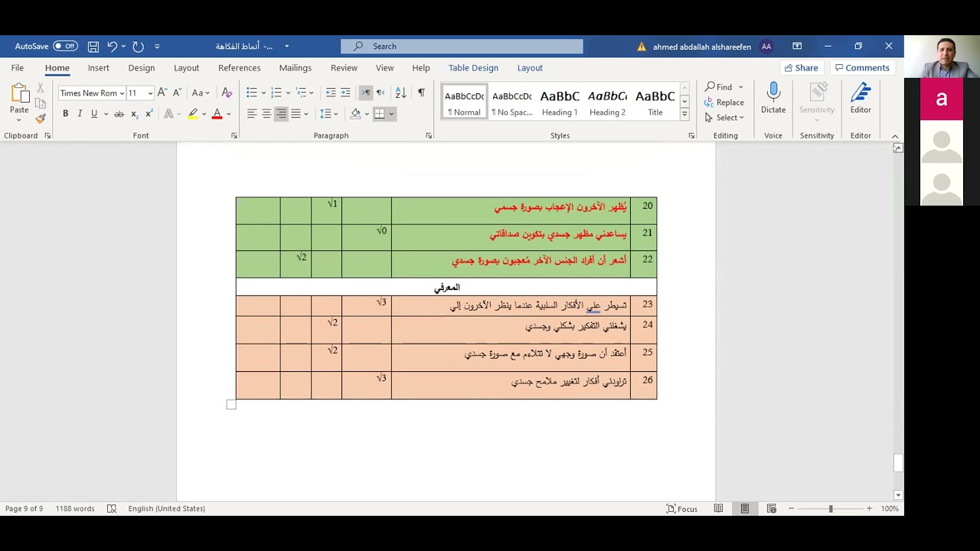The height and width of the screenshot is (551, 980).
Task: Expand the Styles gallery
Action: tap(684, 115)
